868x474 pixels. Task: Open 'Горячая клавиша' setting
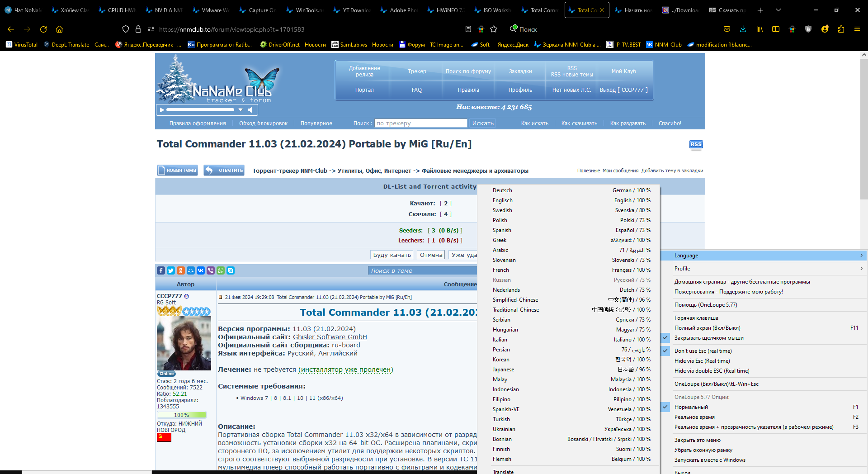(764, 318)
